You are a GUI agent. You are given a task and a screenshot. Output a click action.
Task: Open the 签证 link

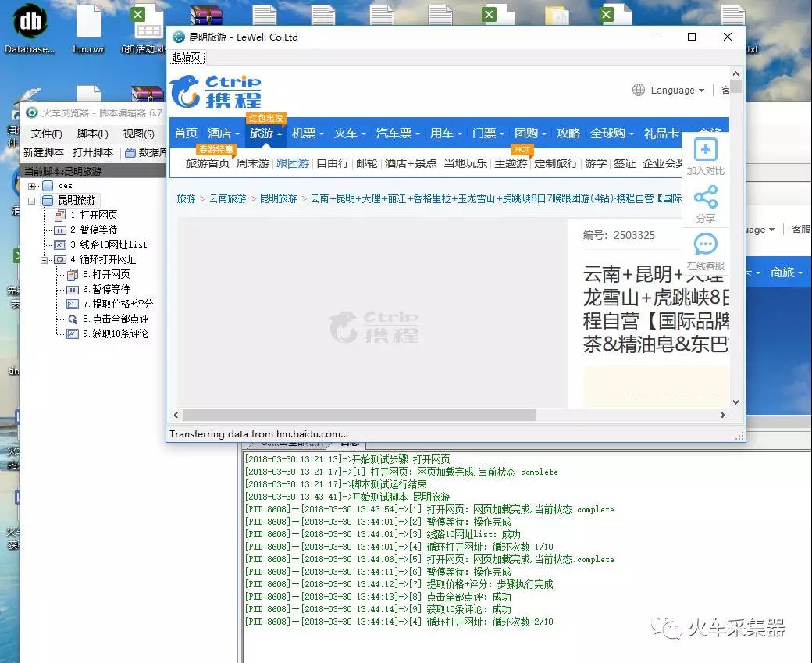click(625, 163)
